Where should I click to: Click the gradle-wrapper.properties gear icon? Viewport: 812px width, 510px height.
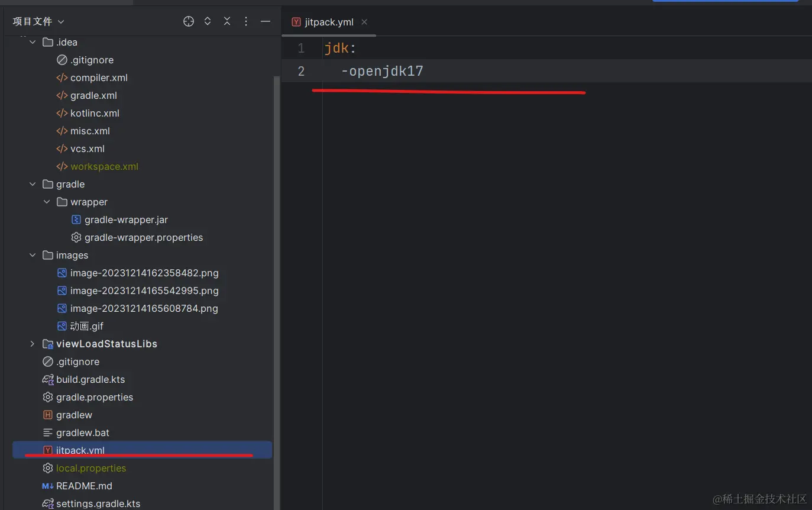pyautogui.click(x=76, y=237)
